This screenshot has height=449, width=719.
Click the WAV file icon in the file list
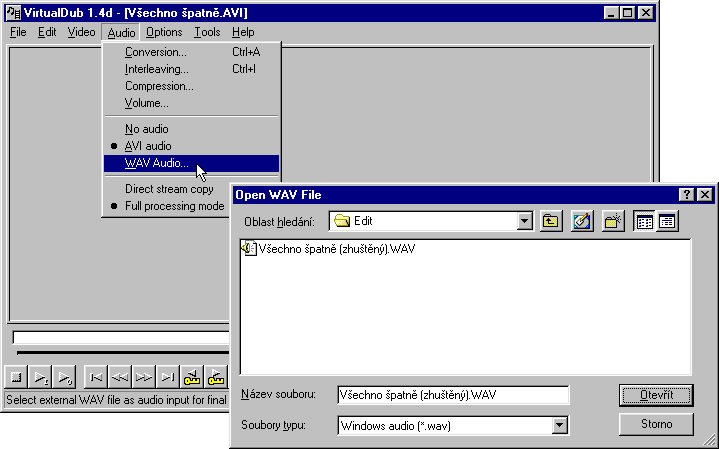[249, 249]
